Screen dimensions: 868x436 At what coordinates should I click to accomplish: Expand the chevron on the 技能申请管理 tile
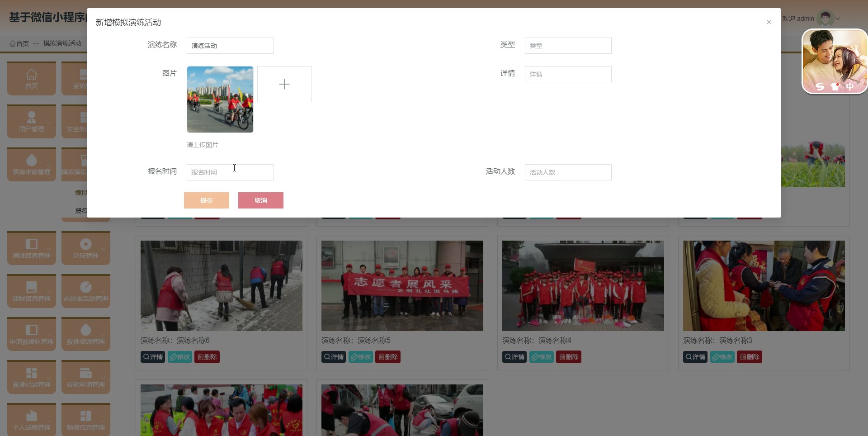pos(103,378)
